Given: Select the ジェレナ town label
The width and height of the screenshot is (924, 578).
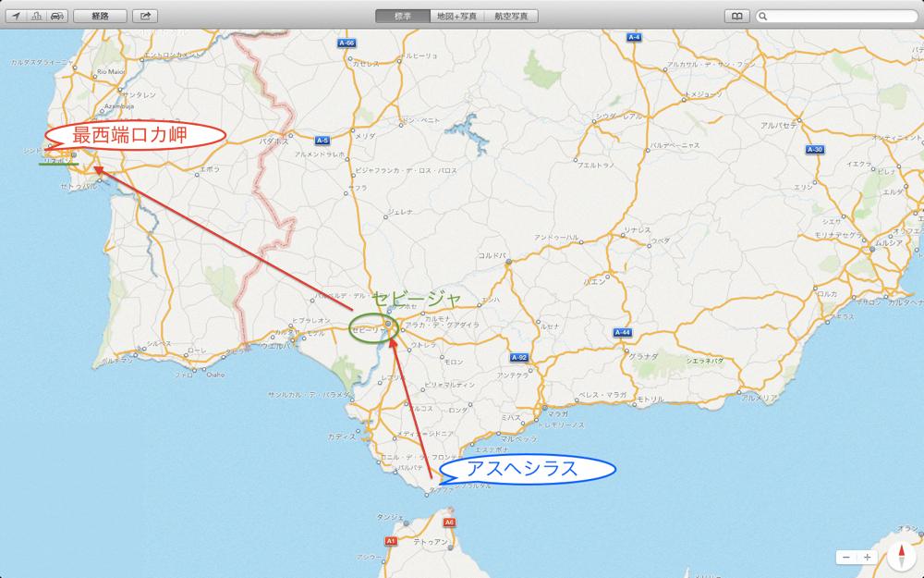Looking at the screenshot, I should pos(400,211).
